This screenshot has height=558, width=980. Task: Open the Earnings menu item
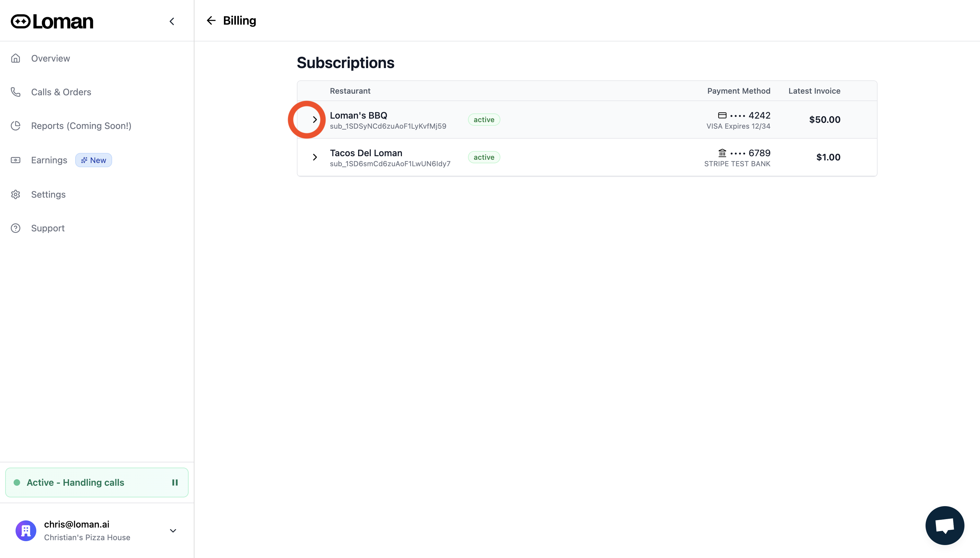point(49,160)
